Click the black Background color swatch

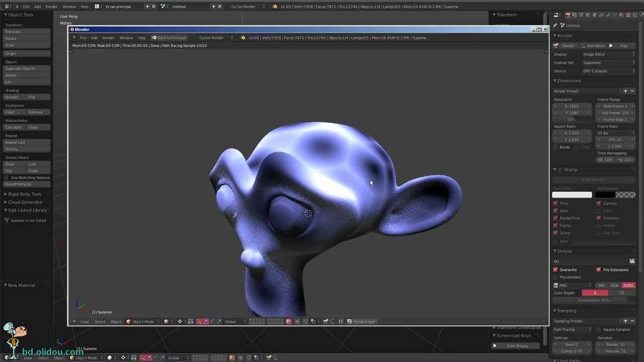pyautogui.click(x=605, y=195)
